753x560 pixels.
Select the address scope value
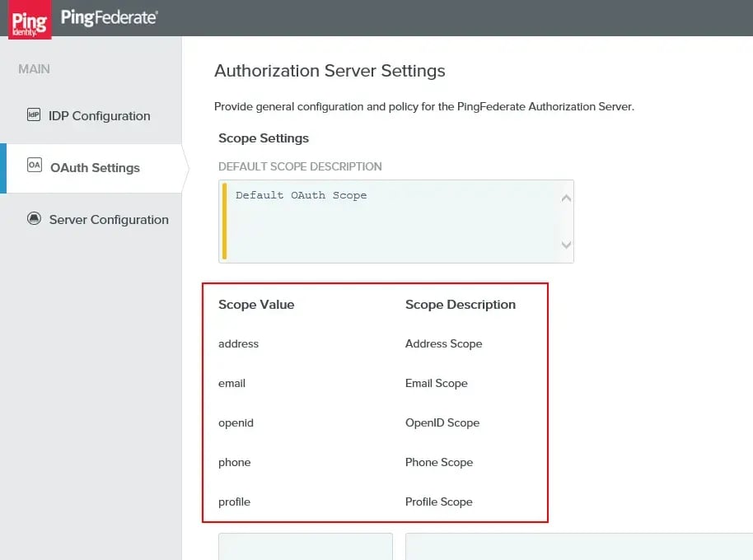coord(238,343)
